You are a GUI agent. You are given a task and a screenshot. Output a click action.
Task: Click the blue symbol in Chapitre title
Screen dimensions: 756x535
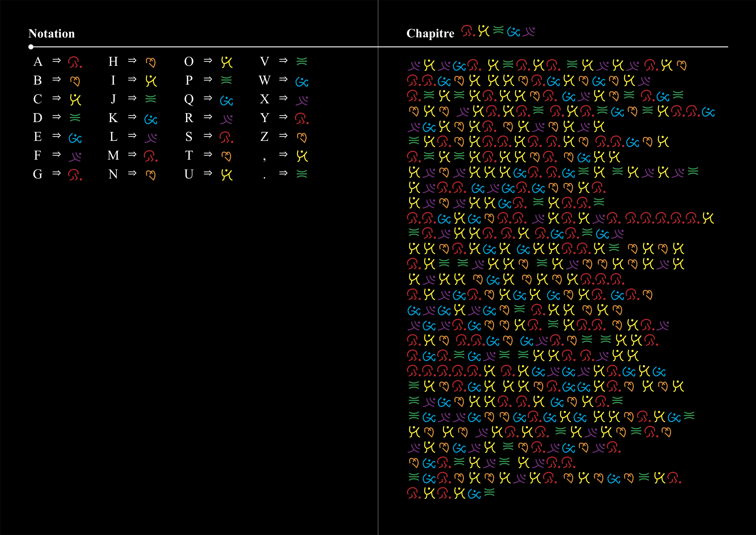click(x=513, y=32)
